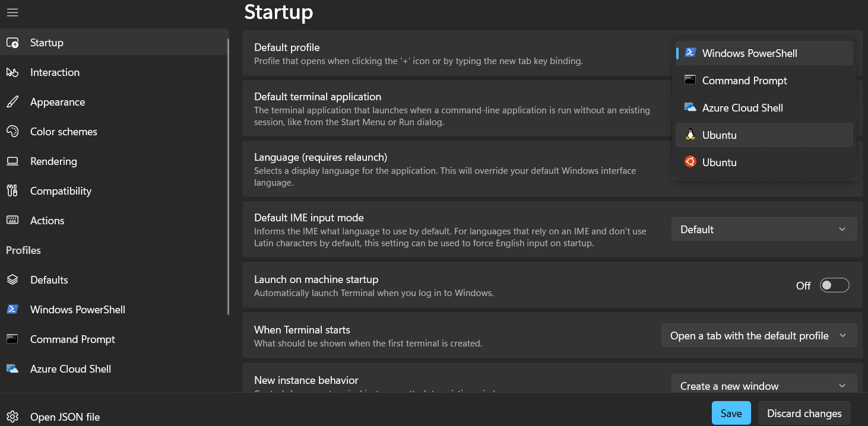This screenshot has height=426, width=868.
Task: Select the Rendering monitor icon
Action: pos(13,161)
